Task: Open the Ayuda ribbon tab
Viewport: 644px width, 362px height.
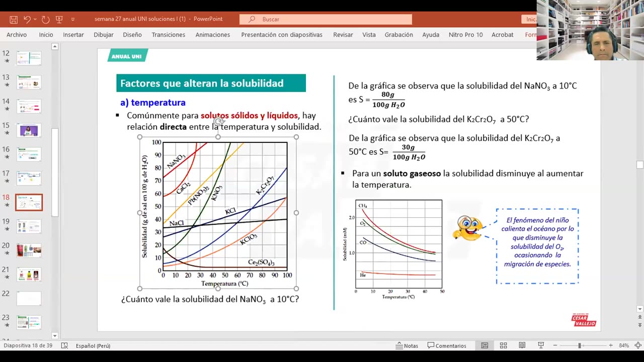Action: (x=431, y=35)
